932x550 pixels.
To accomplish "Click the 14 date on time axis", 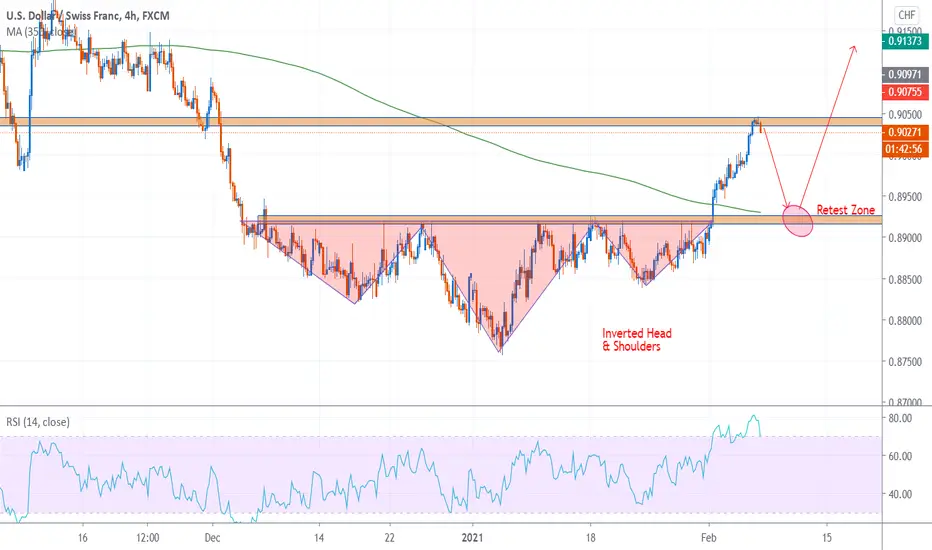I will pyautogui.click(x=319, y=538).
